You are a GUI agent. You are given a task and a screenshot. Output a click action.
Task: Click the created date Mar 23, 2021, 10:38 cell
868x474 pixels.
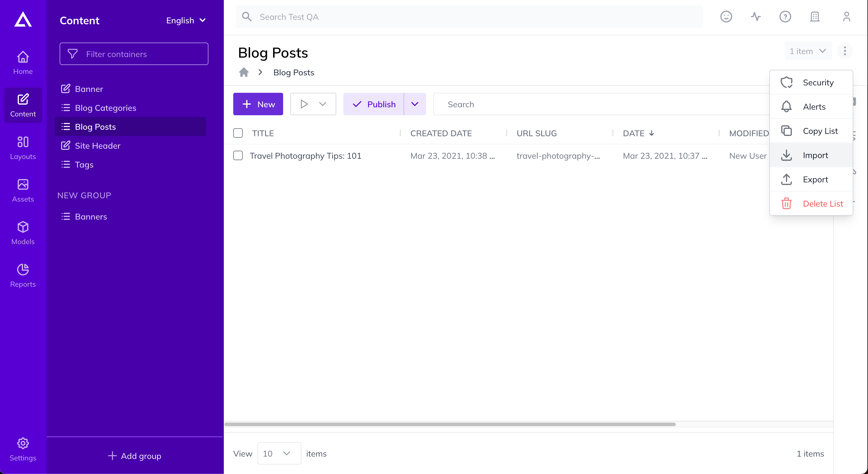click(452, 155)
